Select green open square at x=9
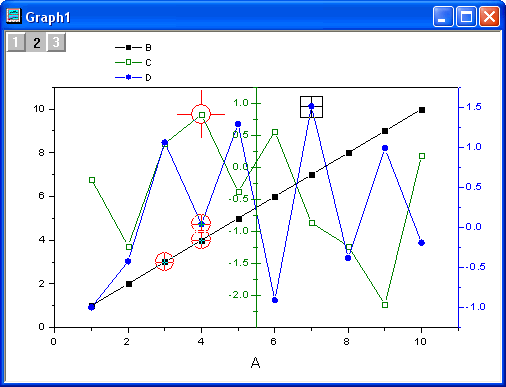The width and height of the screenshot is (506, 387). tap(385, 305)
